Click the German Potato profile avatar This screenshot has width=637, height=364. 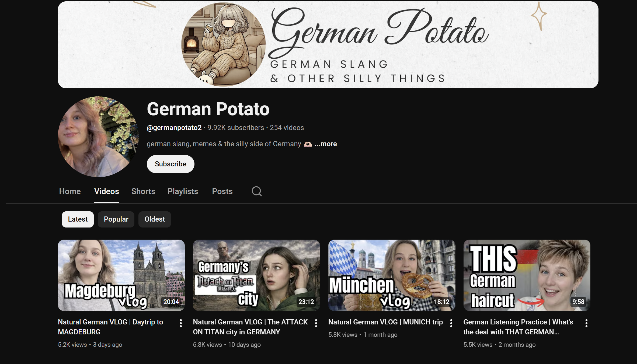click(x=98, y=137)
